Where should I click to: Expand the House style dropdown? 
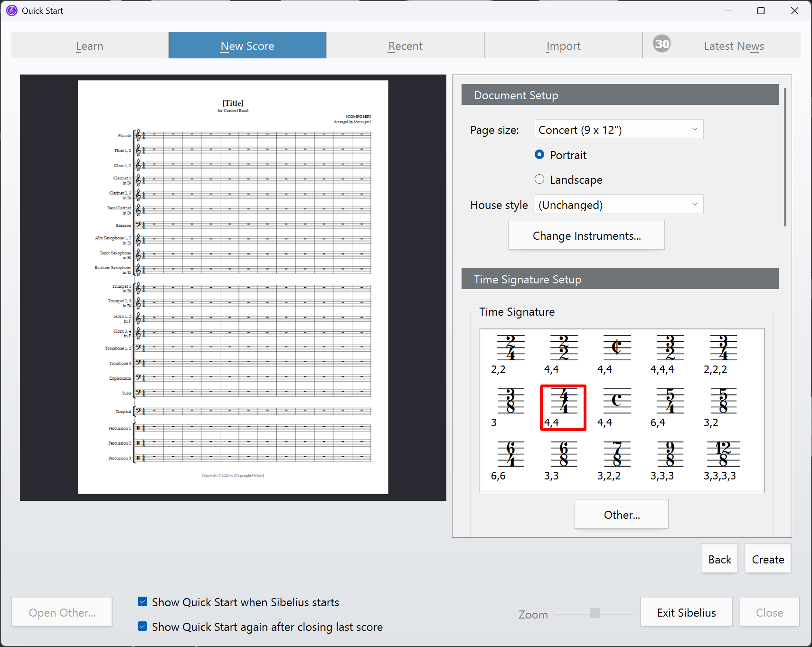[618, 205]
